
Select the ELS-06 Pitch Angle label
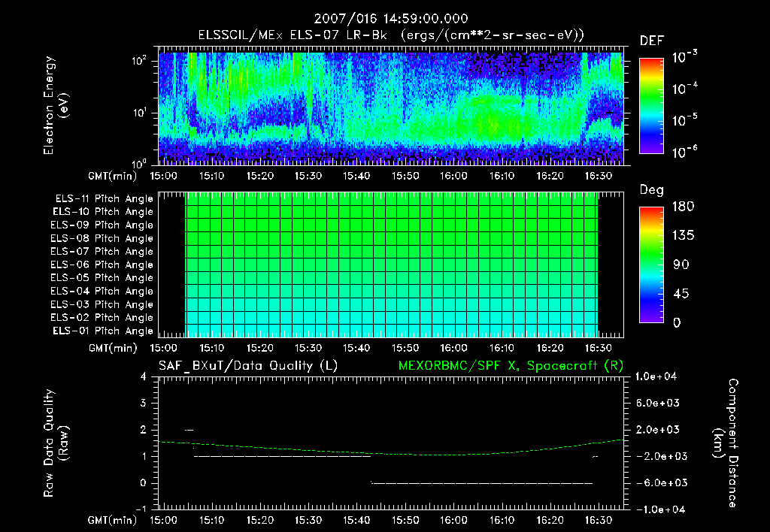click(x=102, y=264)
